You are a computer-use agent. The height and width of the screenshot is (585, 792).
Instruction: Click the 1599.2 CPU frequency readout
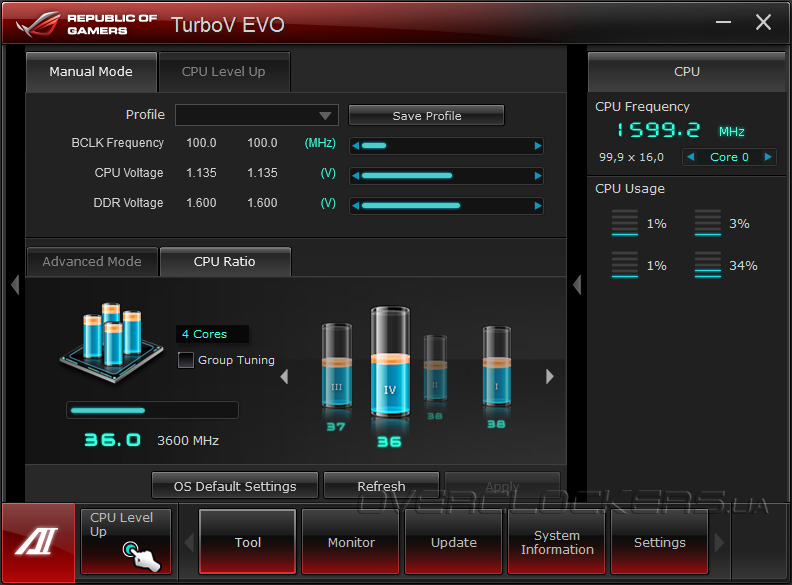point(659,130)
